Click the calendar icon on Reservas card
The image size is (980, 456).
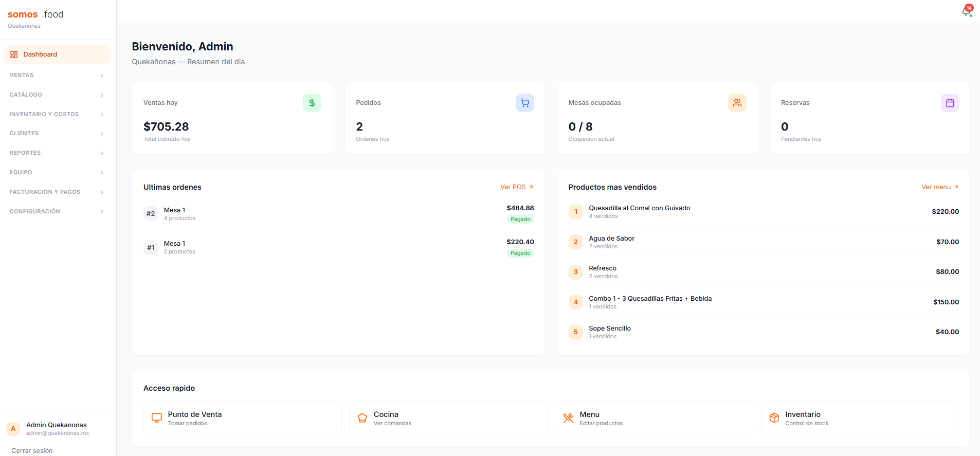point(950,103)
